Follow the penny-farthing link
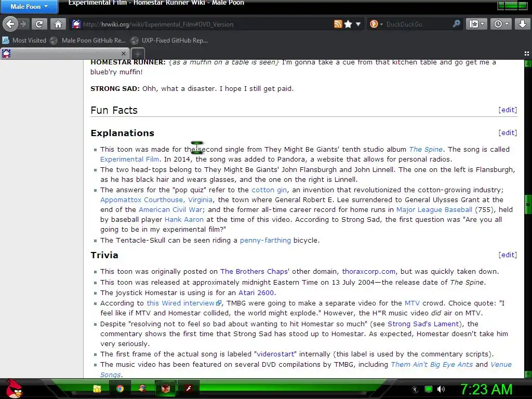This screenshot has height=399, width=532. tap(265, 240)
